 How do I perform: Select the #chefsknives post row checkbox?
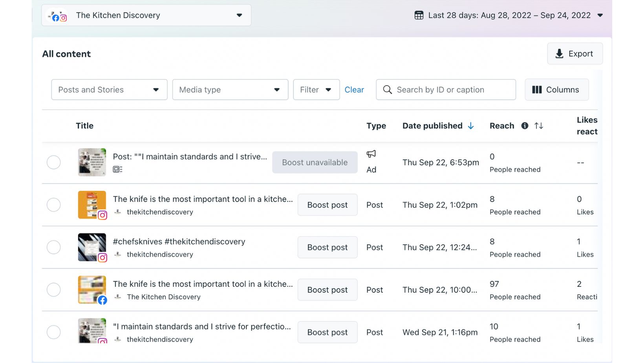click(x=54, y=247)
